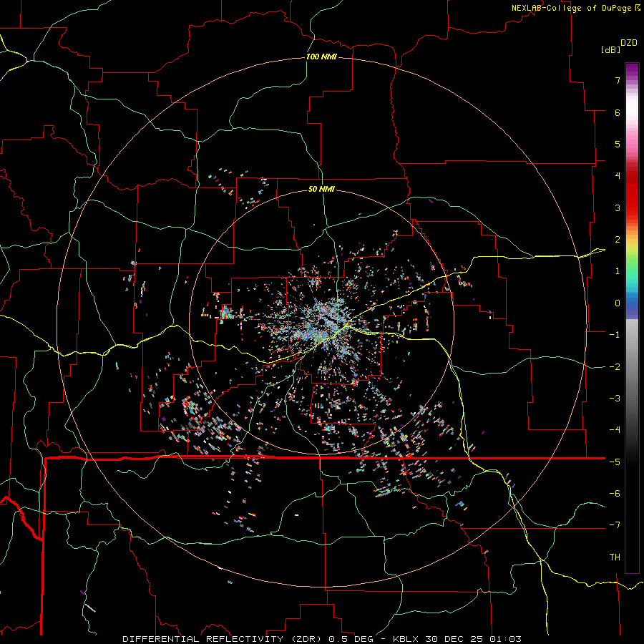Click the red 3 dB band of colorbar

click(x=632, y=208)
